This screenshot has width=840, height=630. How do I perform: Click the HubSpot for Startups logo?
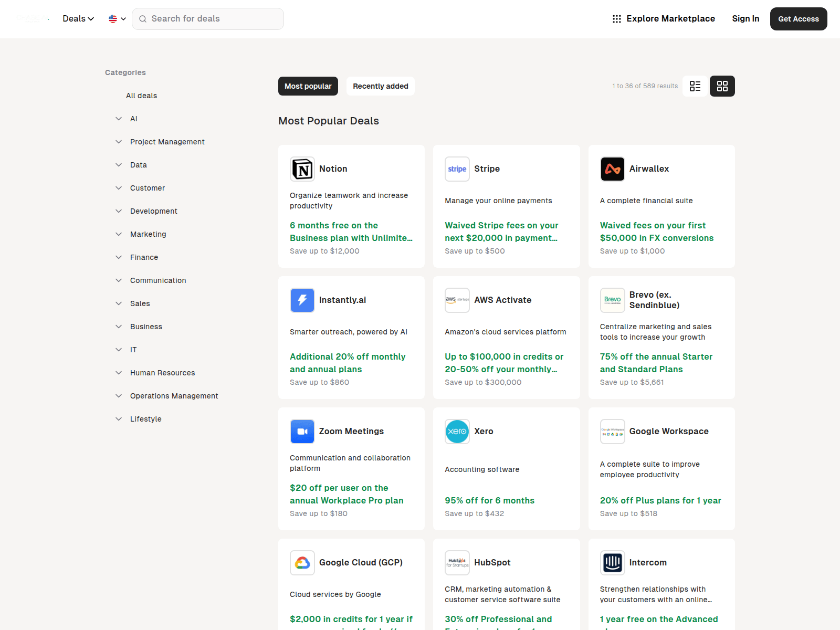457,563
